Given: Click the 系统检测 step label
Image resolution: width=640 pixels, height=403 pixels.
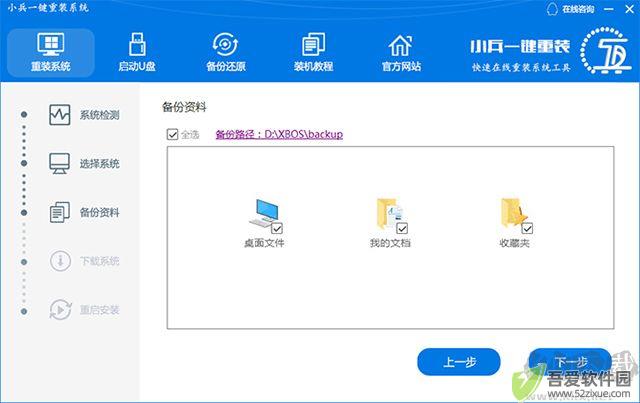Looking at the screenshot, I should pos(99,115).
